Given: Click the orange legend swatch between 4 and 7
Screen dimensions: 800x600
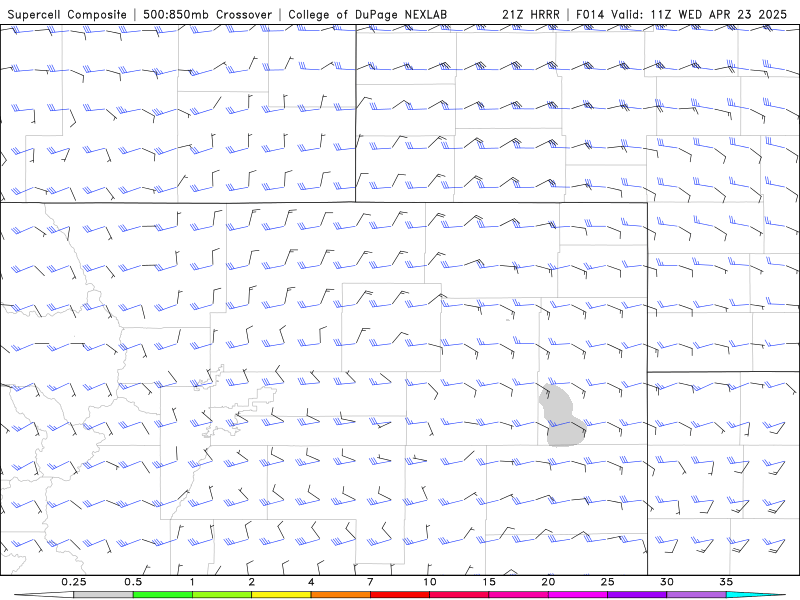Looking at the screenshot, I should coord(341,595).
